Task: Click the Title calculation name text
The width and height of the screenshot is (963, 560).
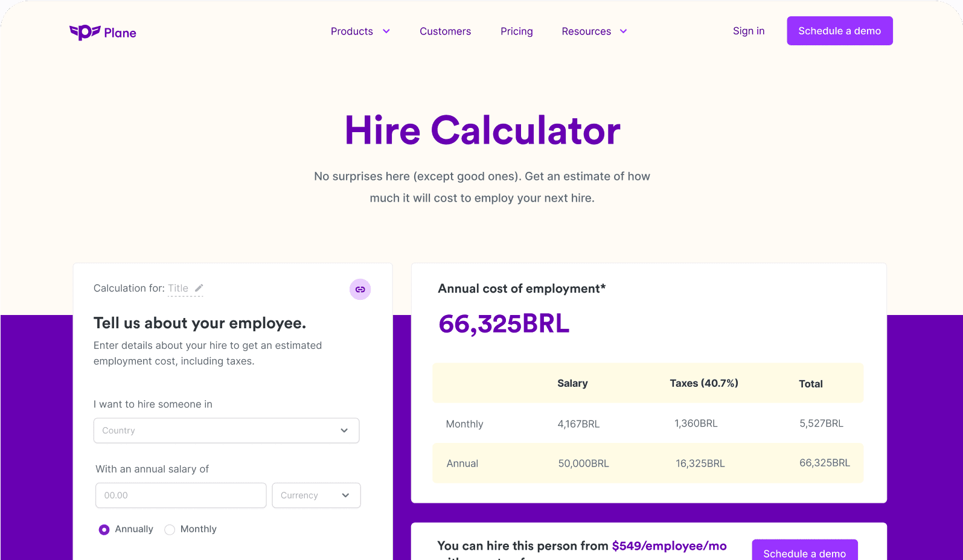Action: click(x=178, y=288)
